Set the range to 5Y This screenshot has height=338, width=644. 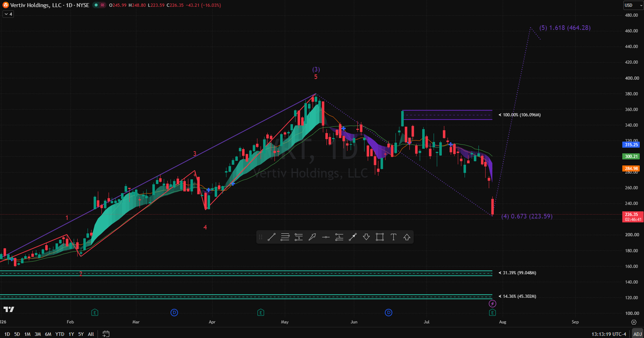click(x=81, y=334)
